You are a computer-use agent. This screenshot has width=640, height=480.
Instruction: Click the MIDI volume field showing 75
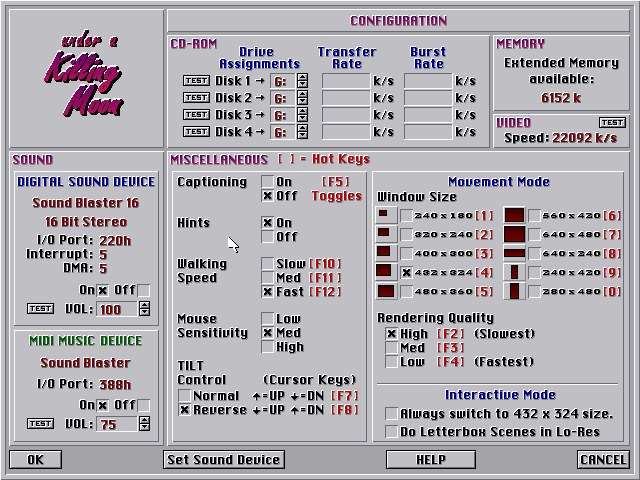click(117, 424)
